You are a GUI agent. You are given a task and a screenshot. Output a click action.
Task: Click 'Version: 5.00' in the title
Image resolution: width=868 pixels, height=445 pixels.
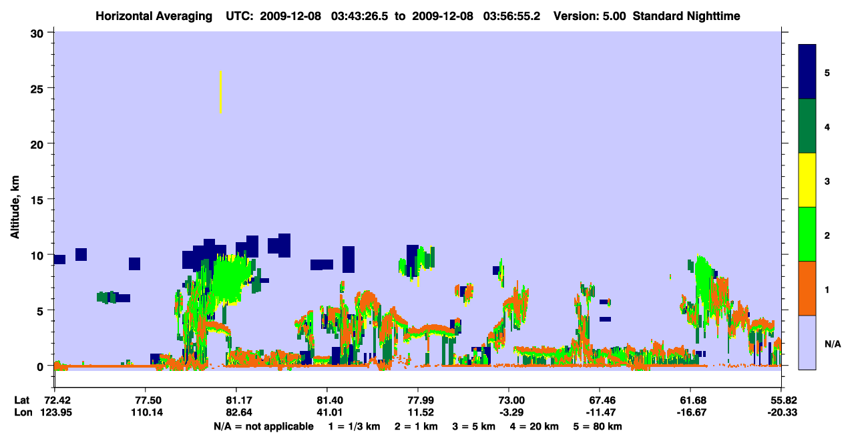(590, 15)
